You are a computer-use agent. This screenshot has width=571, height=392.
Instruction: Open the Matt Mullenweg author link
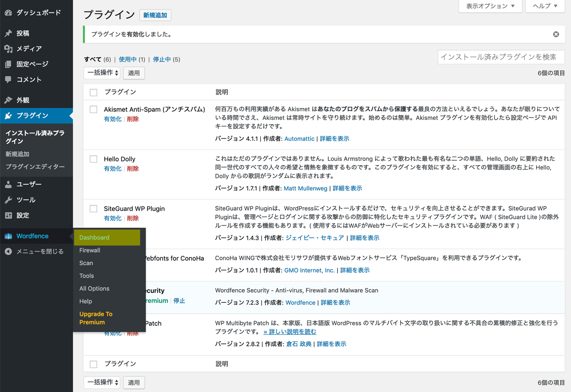pos(305,188)
